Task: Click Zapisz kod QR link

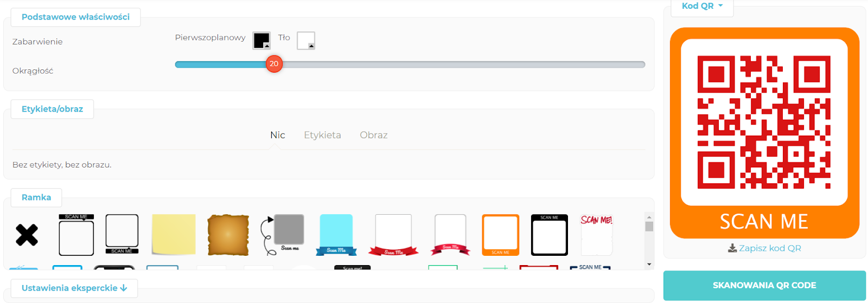Action: pyautogui.click(x=770, y=248)
